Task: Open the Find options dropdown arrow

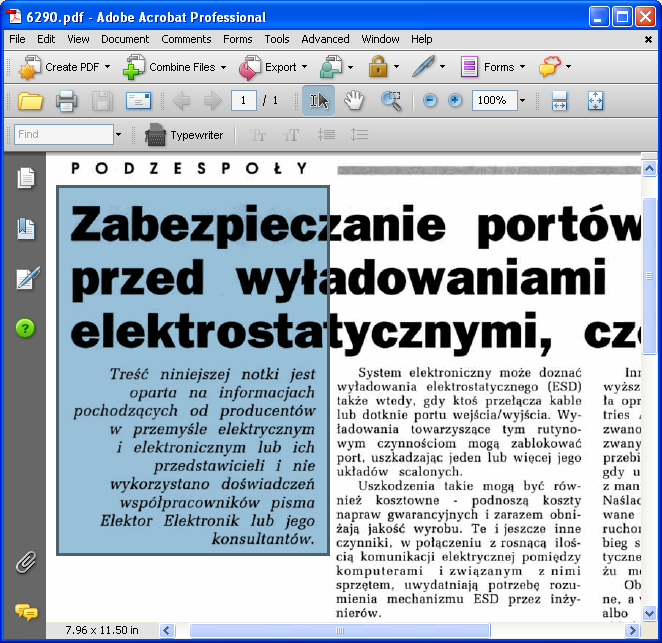Action: (x=118, y=134)
